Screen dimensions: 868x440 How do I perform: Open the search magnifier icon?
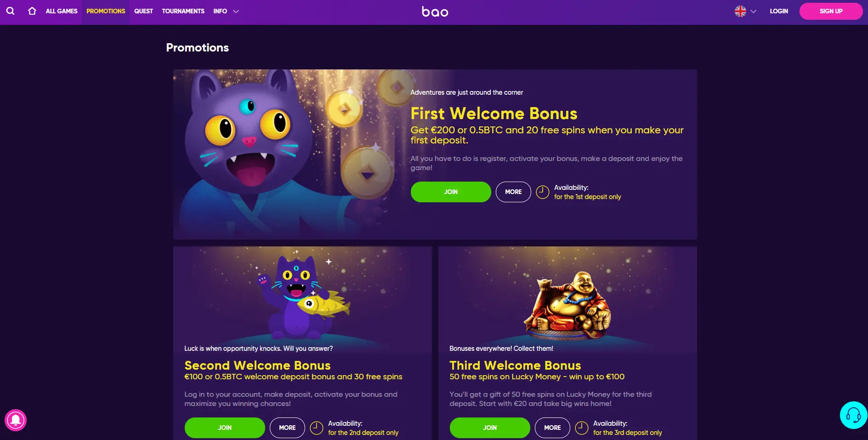coord(10,11)
